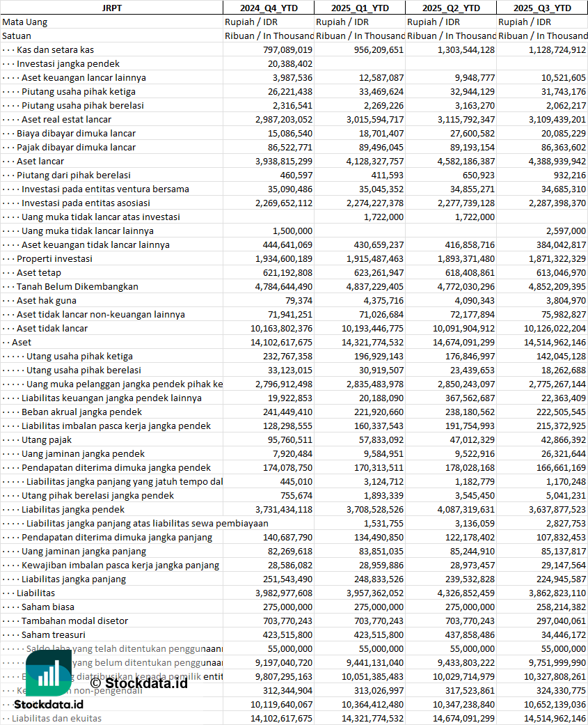Select the Kas dan setara kas row label

(56, 49)
